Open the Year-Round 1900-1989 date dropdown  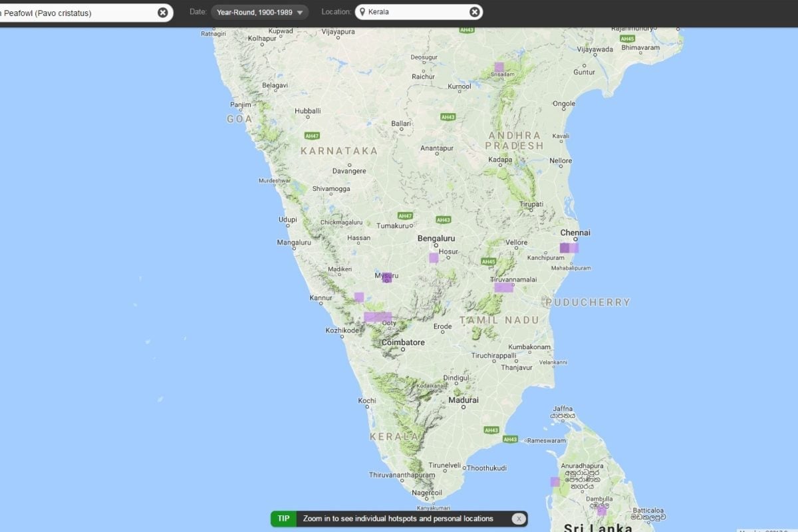pyautogui.click(x=259, y=12)
